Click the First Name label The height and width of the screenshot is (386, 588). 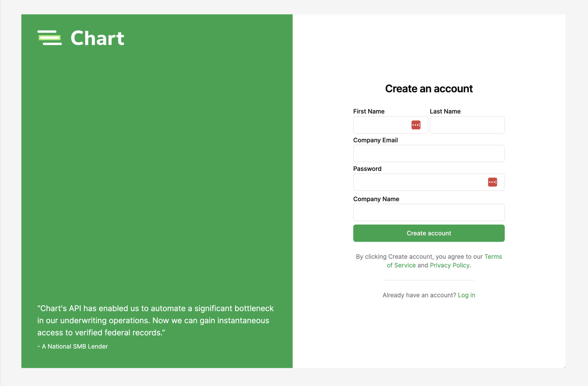coord(368,111)
